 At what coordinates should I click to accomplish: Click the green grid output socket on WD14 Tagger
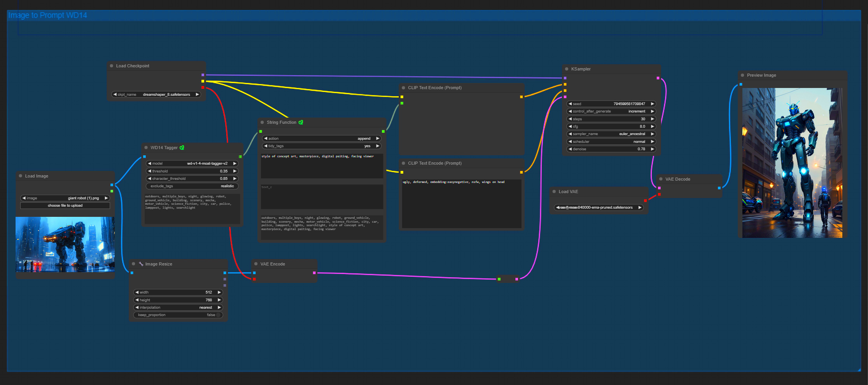pyautogui.click(x=240, y=156)
